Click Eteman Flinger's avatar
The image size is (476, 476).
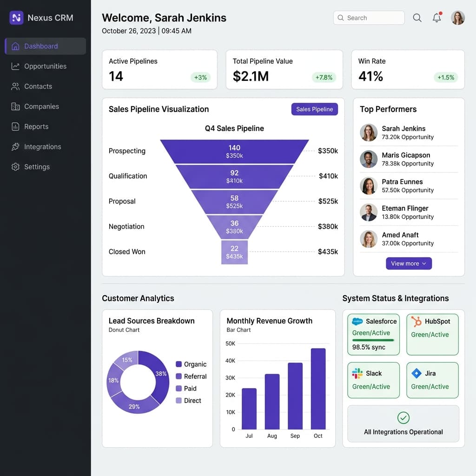[x=369, y=212]
